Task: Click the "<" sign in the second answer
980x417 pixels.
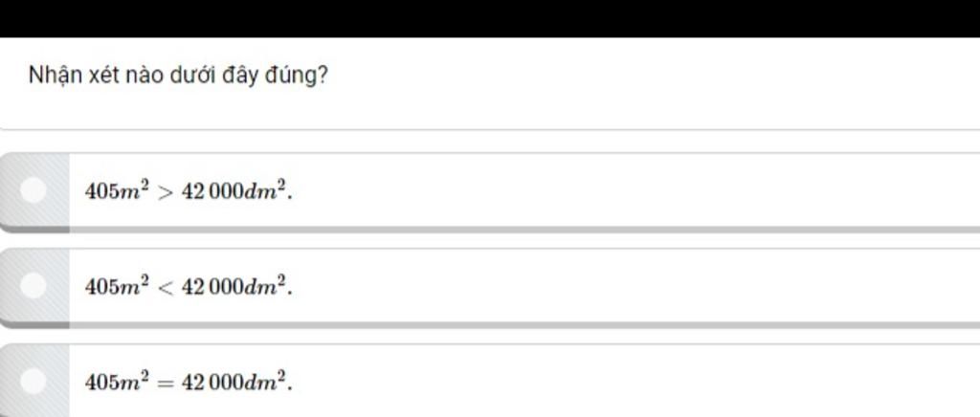Action: tap(165, 286)
